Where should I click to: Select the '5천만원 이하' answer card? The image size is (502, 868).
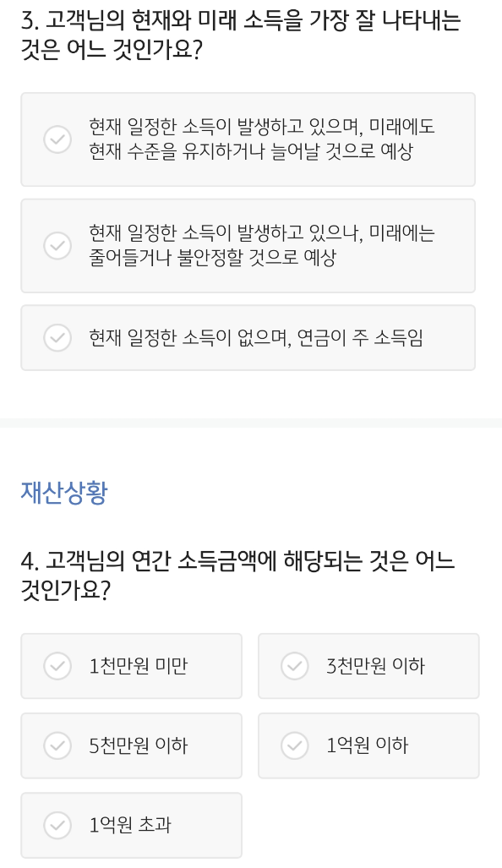coord(131,745)
